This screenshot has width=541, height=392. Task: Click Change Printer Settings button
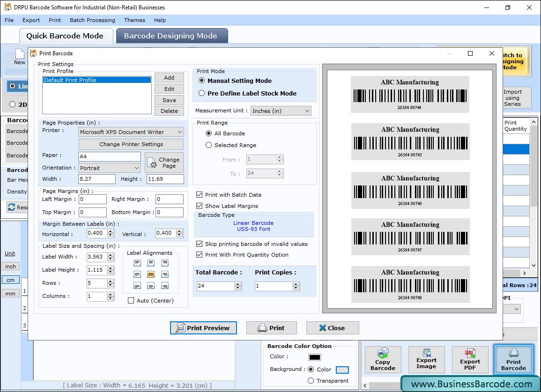(x=131, y=144)
